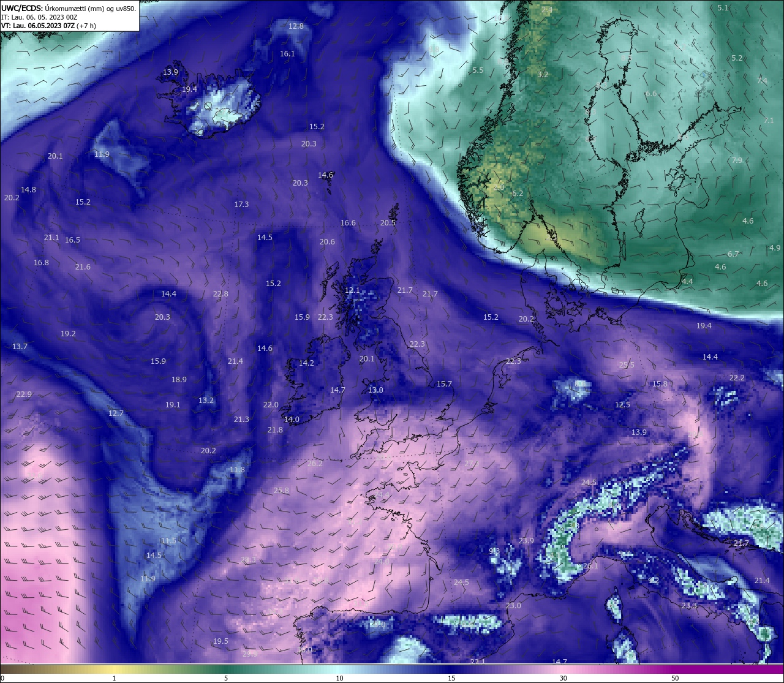This screenshot has height=683, width=784.
Task: Click the 19.4 value over Iceland
Action: click(x=189, y=89)
